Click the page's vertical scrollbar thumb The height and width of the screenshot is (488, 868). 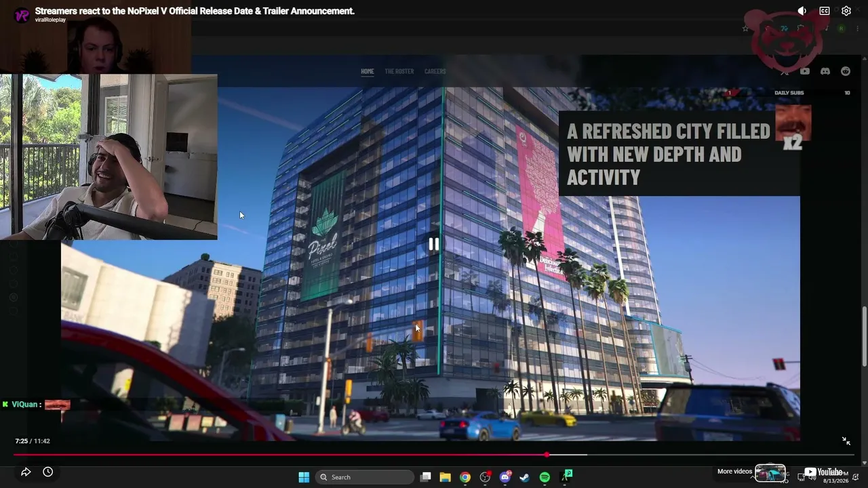point(864,337)
